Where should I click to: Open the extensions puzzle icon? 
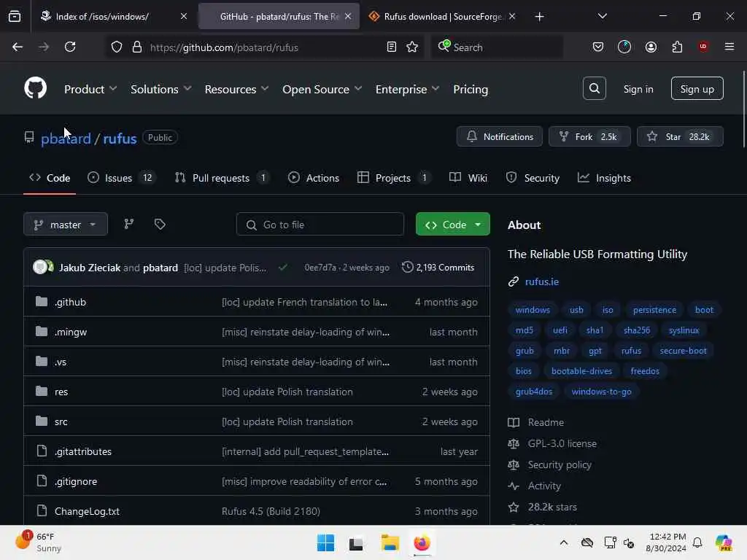pos(677,47)
